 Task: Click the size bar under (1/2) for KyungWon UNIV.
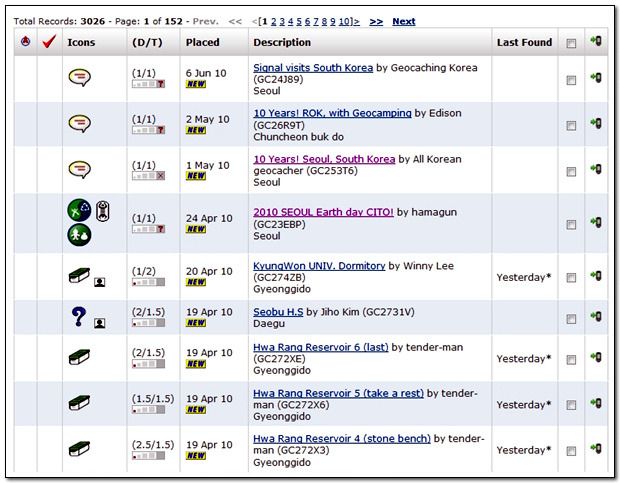[x=148, y=282]
